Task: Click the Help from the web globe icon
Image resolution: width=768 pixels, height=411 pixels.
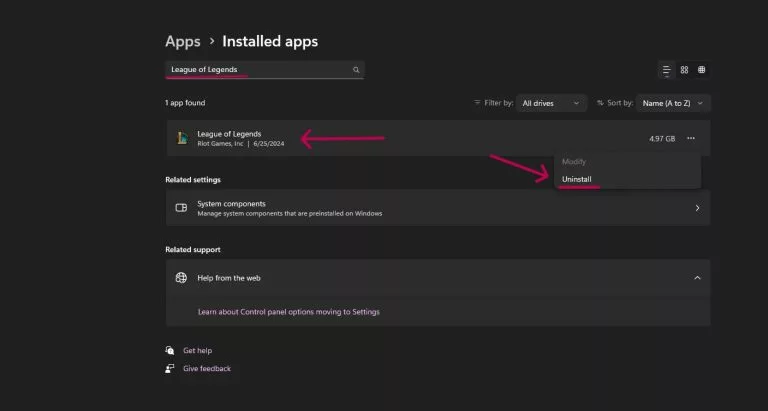Action: 181,278
